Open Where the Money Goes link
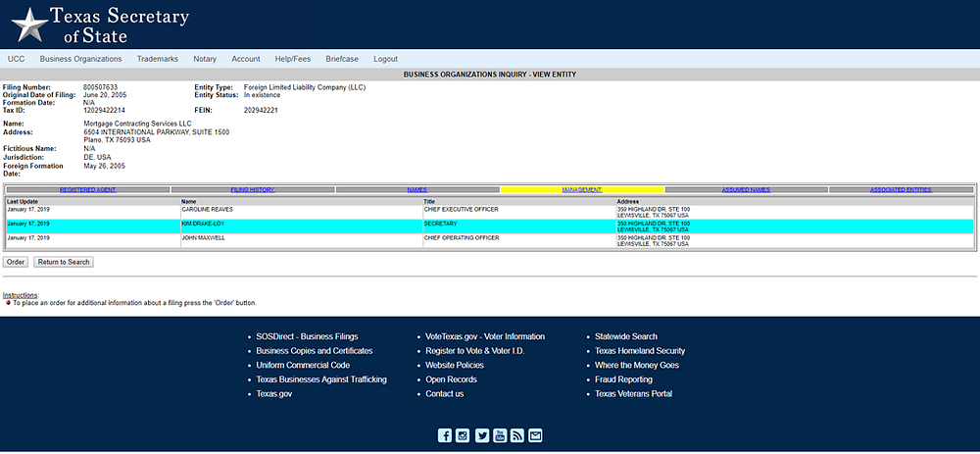 (x=637, y=365)
